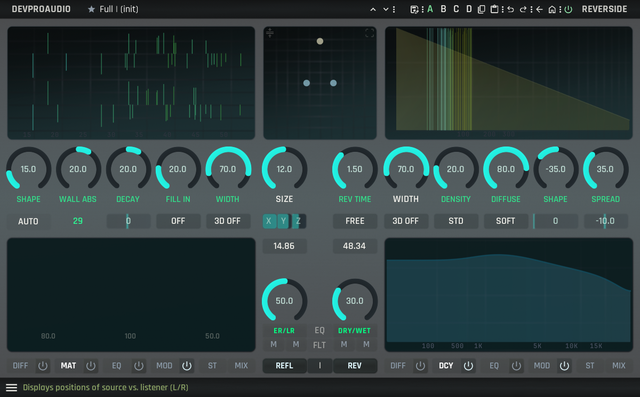
Task: Toggle EQ power icon in reflections section
Action: [x=139, y=366]
